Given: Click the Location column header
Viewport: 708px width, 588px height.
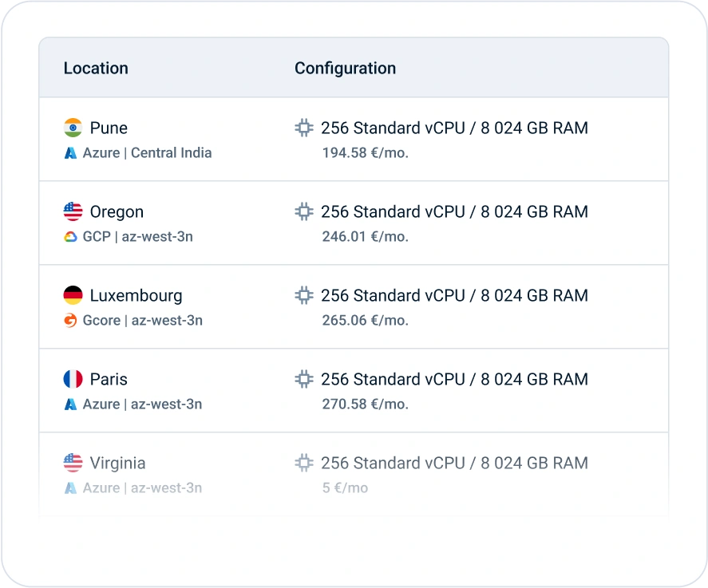Looking at the screenshot, I should pos(96,69).
